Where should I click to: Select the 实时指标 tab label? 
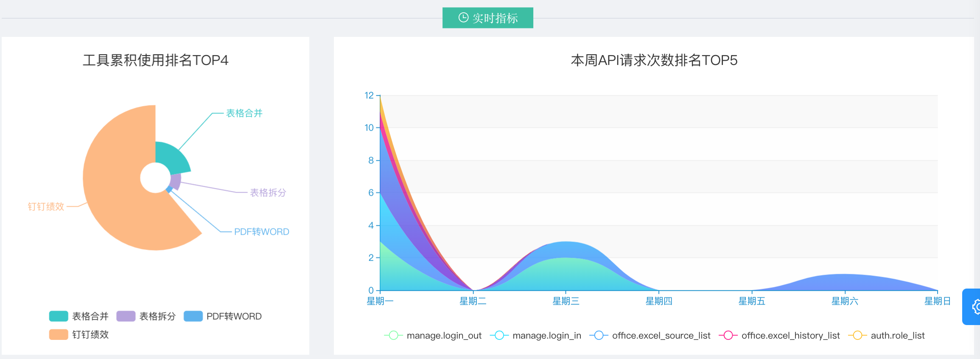pos(495,18)
